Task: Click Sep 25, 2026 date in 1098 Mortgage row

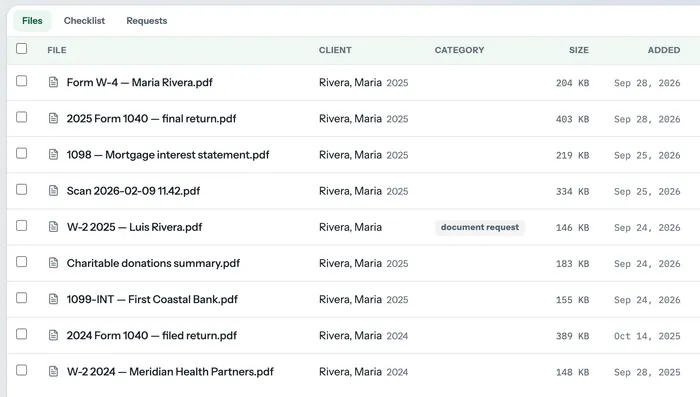Action: pos(647,155)
